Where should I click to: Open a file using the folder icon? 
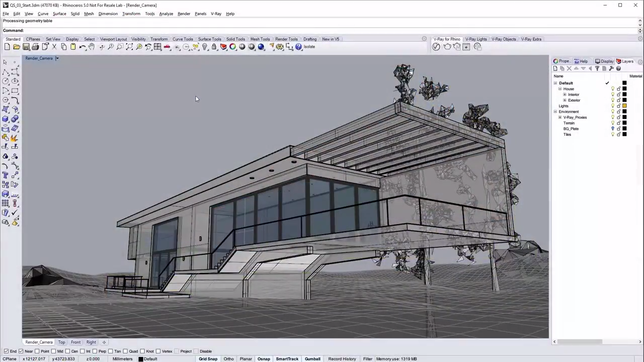point(16,46)
